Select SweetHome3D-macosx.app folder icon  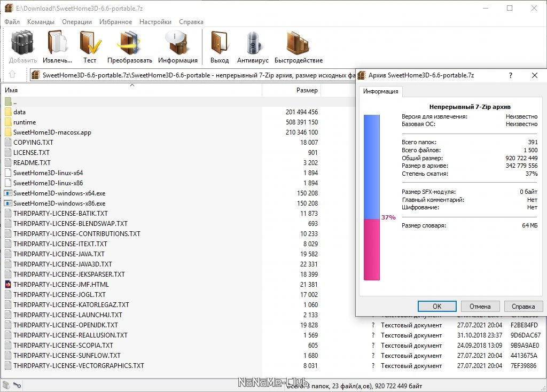click(9, 132)
